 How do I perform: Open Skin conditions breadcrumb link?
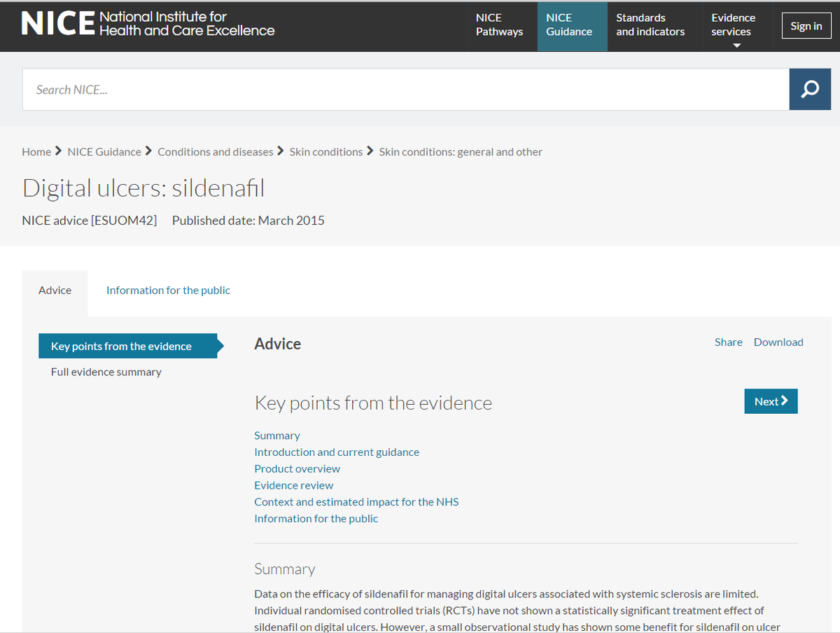(326, 152)
